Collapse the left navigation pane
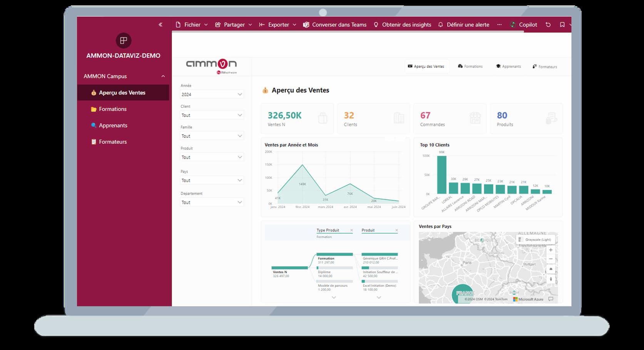The width and height of the screenshot is (644, 350). [x=161, y=25]
